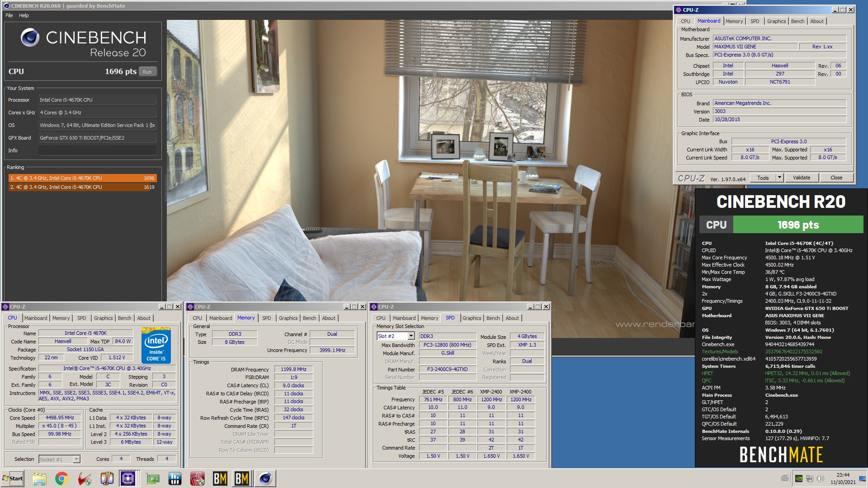Select first ranking entry scoring 1696
Image resolution: width=868 pixels, height=488 pixels.
(82, 178)
